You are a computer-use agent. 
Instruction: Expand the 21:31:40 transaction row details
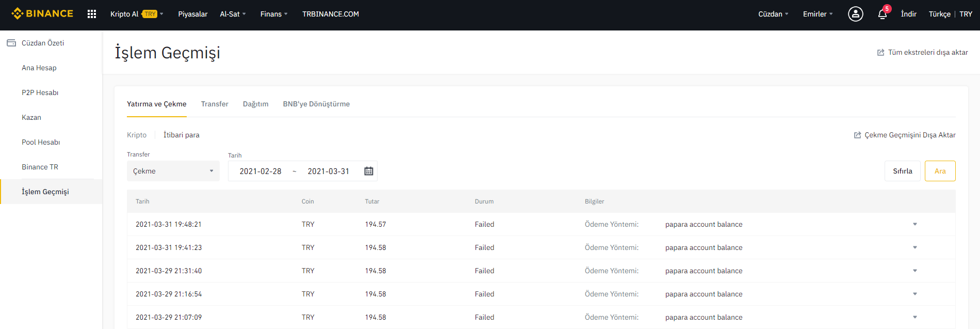(915, 271)
